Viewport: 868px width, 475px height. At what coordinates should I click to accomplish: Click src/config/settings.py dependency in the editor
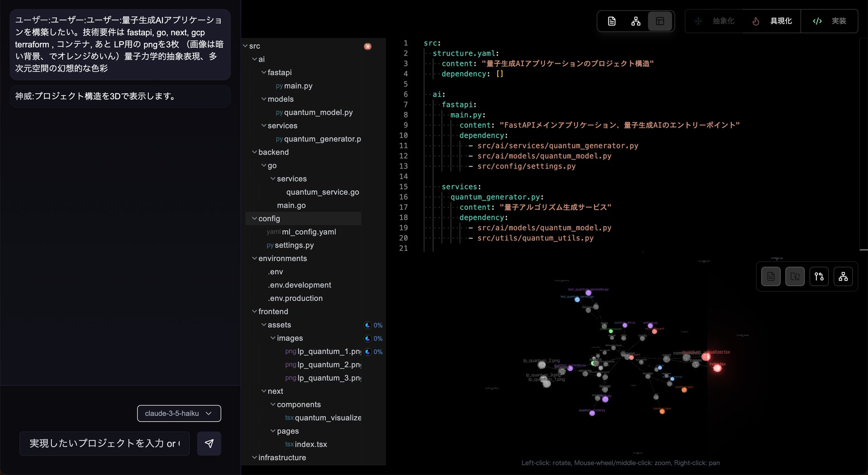point(527,166)
